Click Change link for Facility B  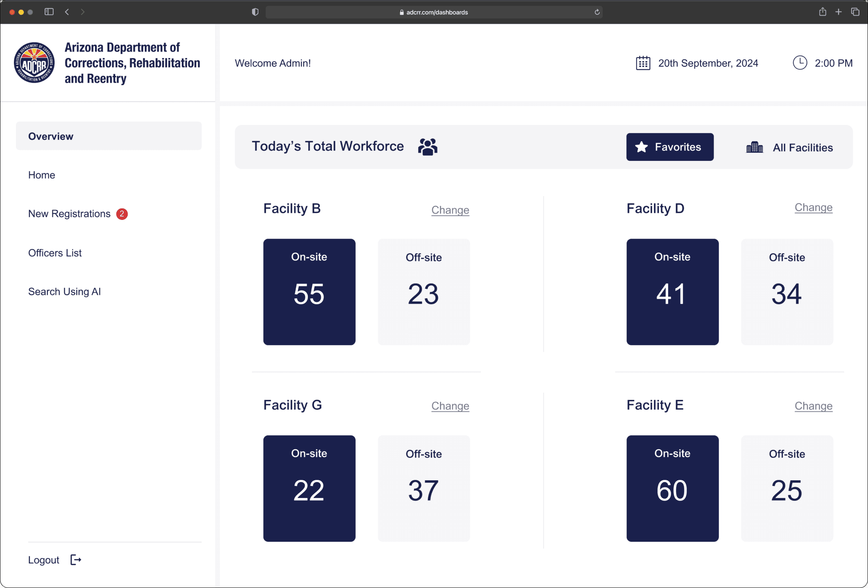(450, 210)
